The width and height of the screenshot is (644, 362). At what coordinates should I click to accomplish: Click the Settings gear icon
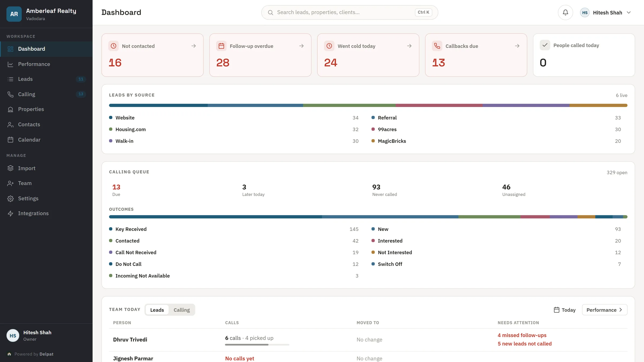pyautogui.click(x=10, y=198)
